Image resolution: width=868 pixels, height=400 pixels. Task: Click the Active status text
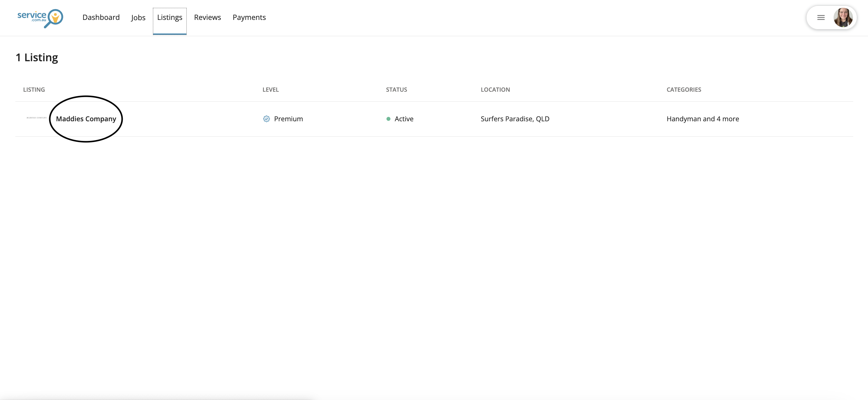point(404,119)
